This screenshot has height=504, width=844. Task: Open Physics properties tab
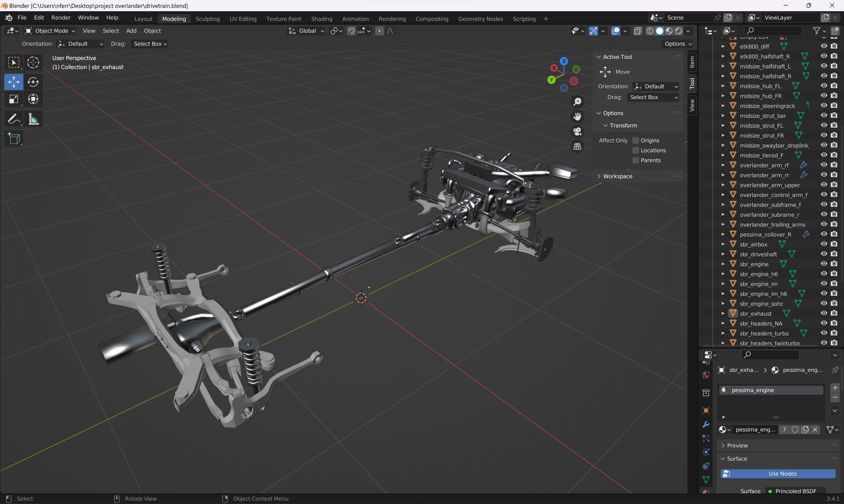click(x=706, y=452)
